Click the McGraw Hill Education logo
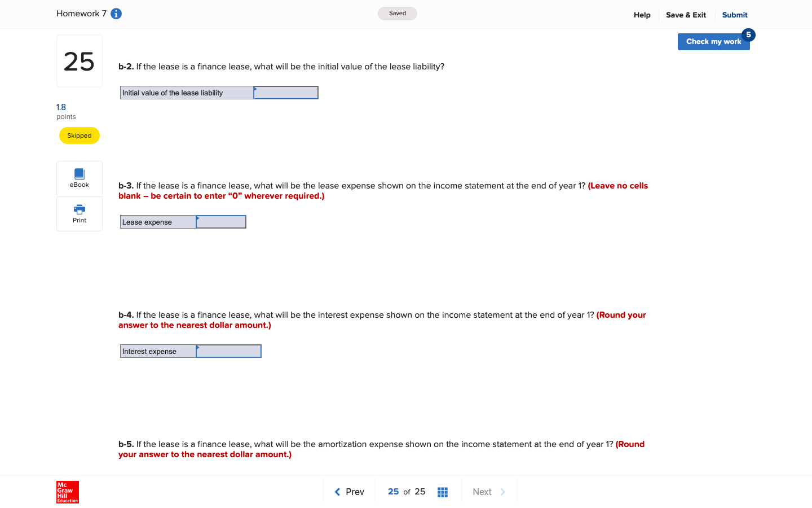 click(67, 492)
